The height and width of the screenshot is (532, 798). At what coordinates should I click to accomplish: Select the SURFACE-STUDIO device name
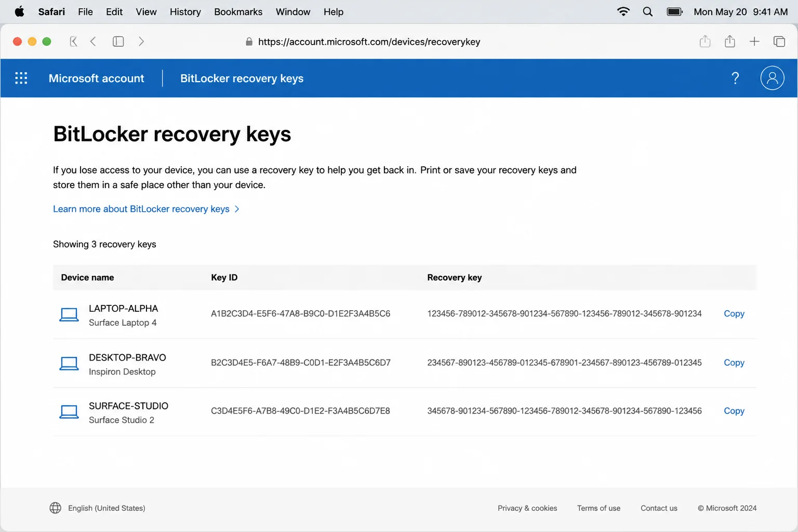point(128,406)
